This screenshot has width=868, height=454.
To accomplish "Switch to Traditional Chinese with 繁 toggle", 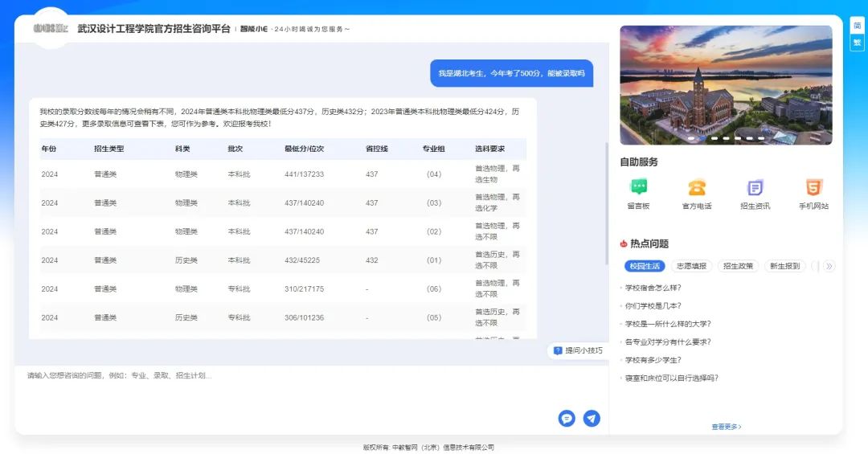I will point(857,43).
